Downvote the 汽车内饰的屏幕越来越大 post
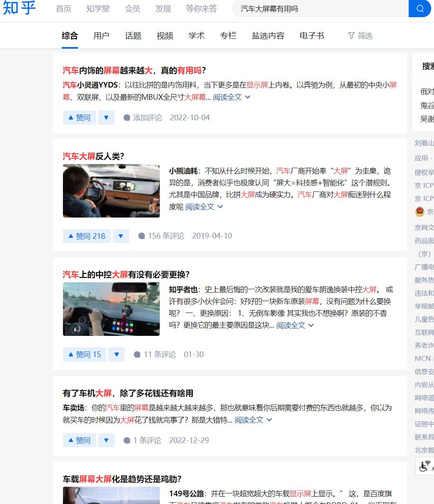This screenshot has height=504, width=434. tap(106, 117)
